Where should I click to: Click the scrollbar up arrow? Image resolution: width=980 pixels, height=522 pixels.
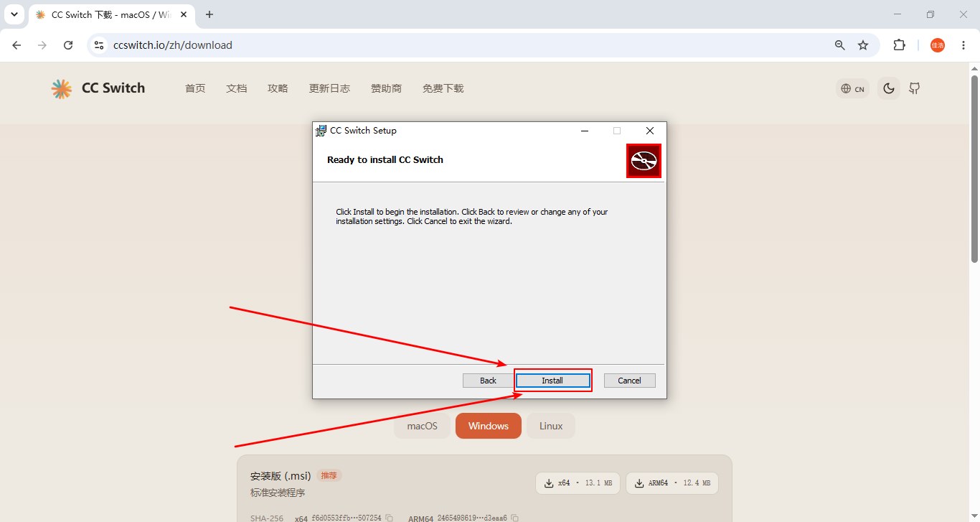(x=974, y=68)
